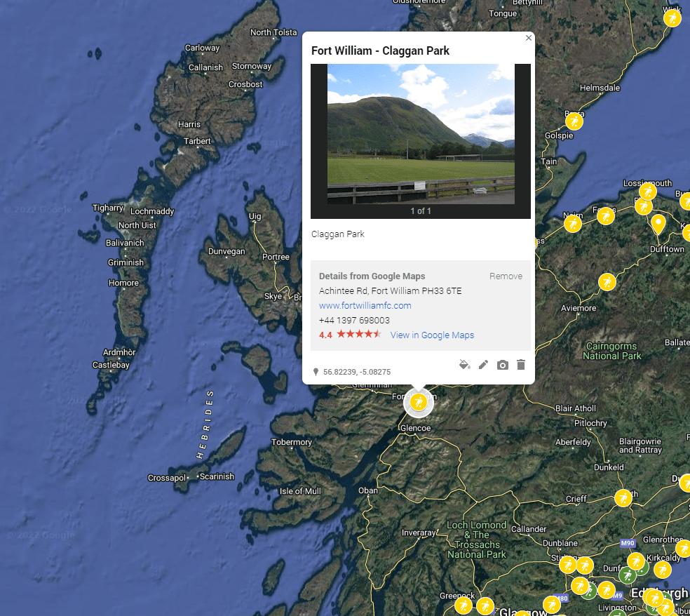
Task: Open the www.fortwilliamfc.com link
Action: tap(365, 305)
